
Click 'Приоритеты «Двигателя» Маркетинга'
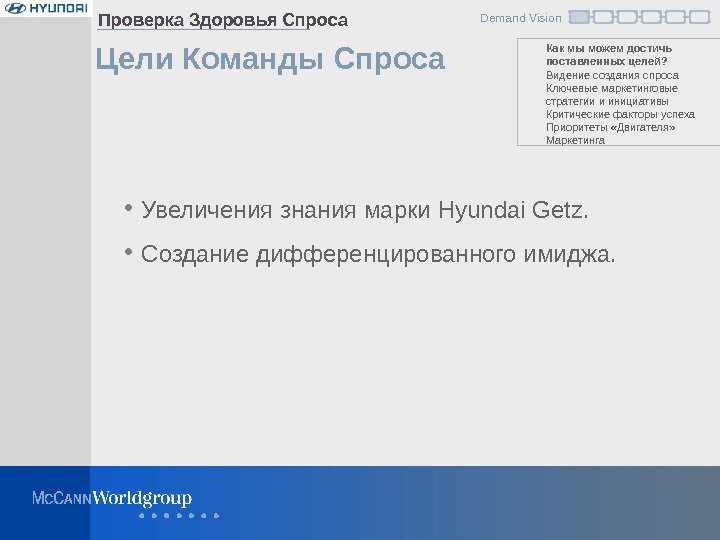click(610, 134)
